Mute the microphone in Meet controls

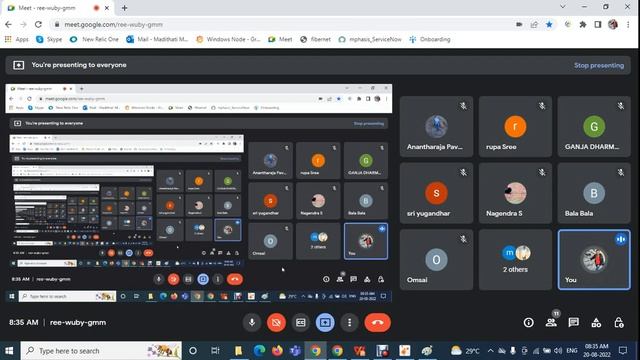[x=252, y=322]
